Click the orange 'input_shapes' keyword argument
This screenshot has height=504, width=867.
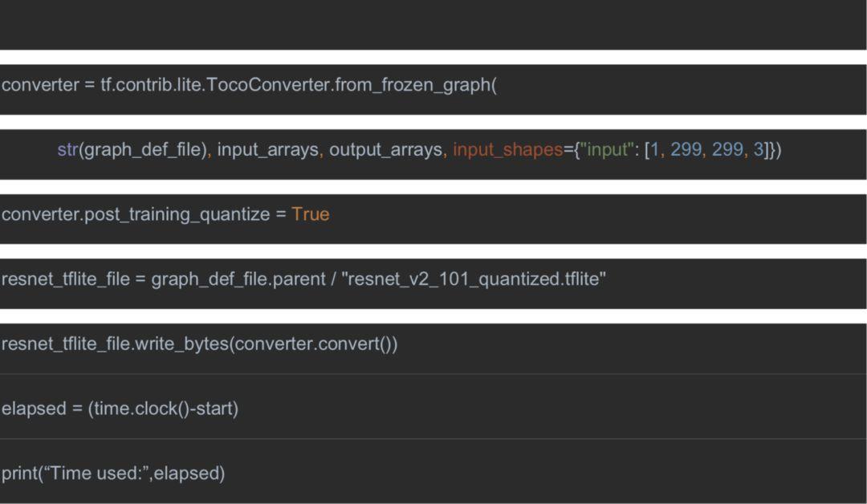coord(507,150)
